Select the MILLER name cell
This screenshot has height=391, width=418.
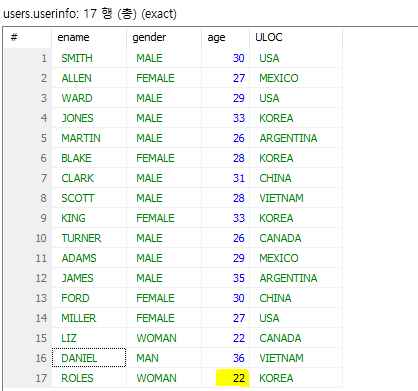pyautogui.click(x=89, y=318)
